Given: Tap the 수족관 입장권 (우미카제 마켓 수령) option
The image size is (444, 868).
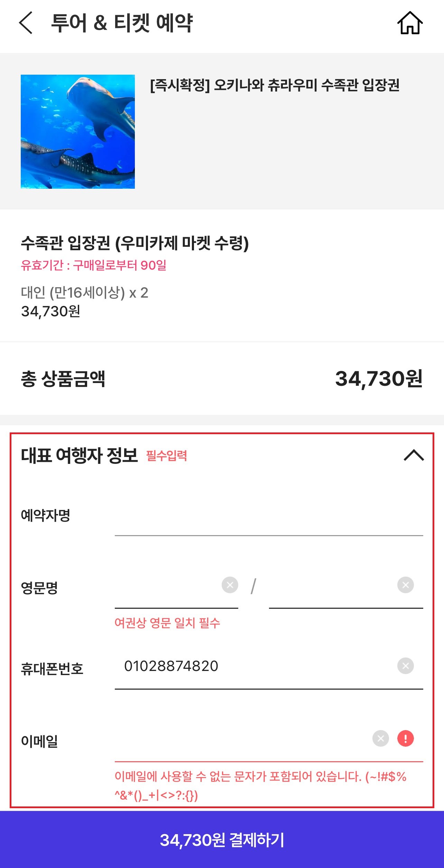Looking at the screenshot, I should 135,243.
